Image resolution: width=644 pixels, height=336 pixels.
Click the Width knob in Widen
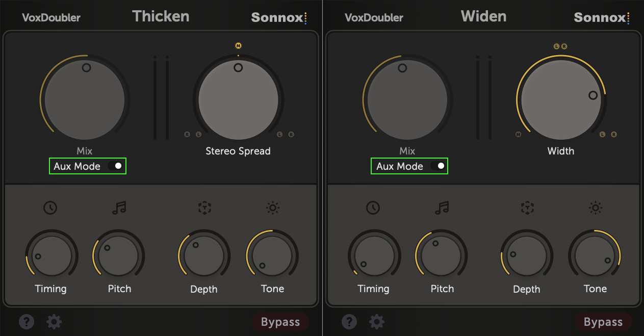pyautogui.click(x=561, y=99)
